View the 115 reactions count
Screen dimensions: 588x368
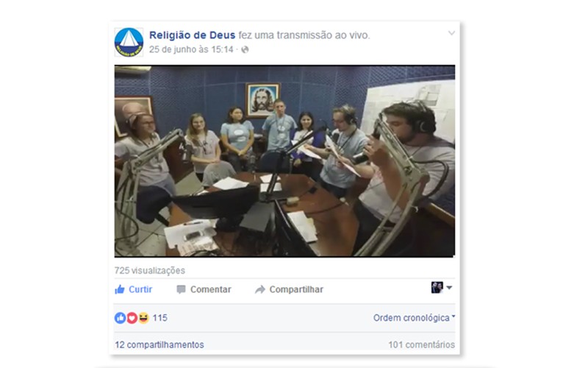coord(159,318)
